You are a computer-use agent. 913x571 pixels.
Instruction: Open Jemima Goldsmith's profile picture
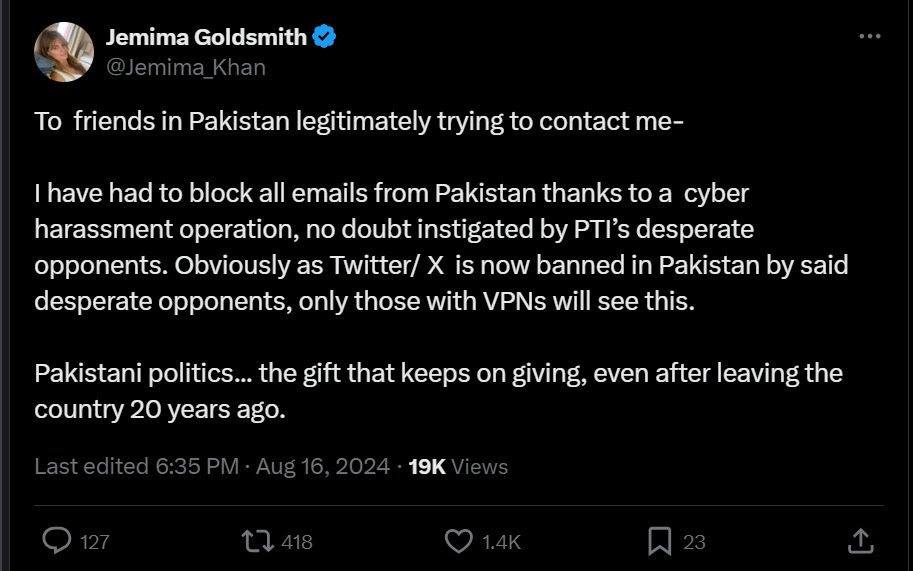pyautogui.click(x=64, y=52)
